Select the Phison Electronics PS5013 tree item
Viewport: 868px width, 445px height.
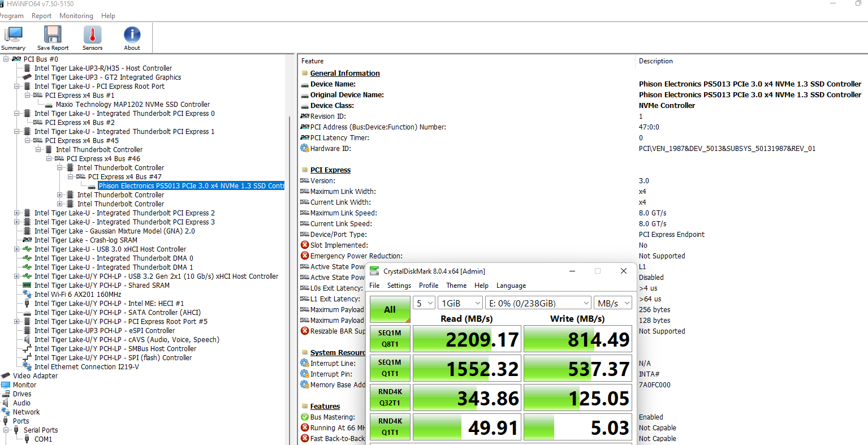click(x=191, y=185)
